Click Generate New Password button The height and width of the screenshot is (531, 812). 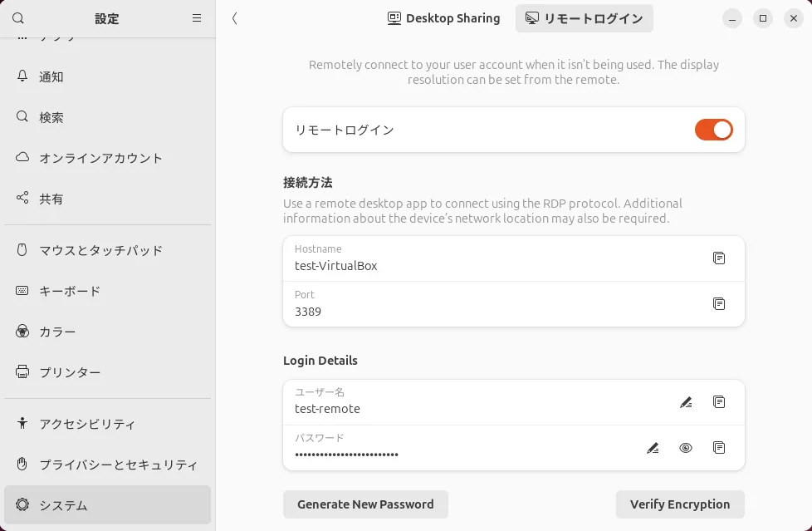[x=365, y=504]
